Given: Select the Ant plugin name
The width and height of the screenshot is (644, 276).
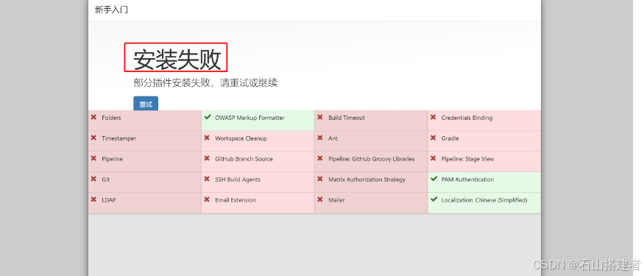Looking at the screenshot, I should pos(333,138).
